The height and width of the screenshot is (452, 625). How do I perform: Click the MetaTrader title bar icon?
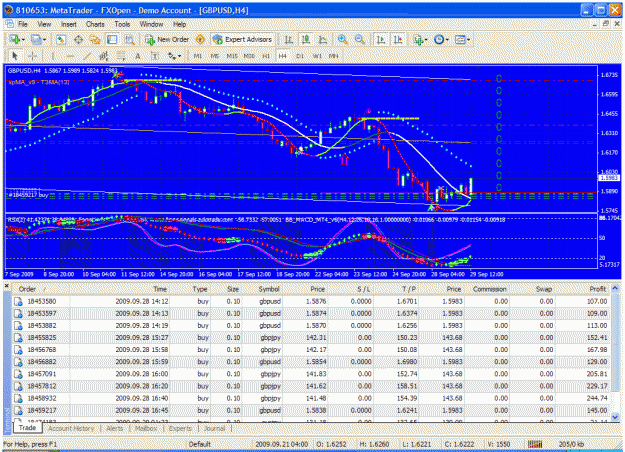coord(8,10)
